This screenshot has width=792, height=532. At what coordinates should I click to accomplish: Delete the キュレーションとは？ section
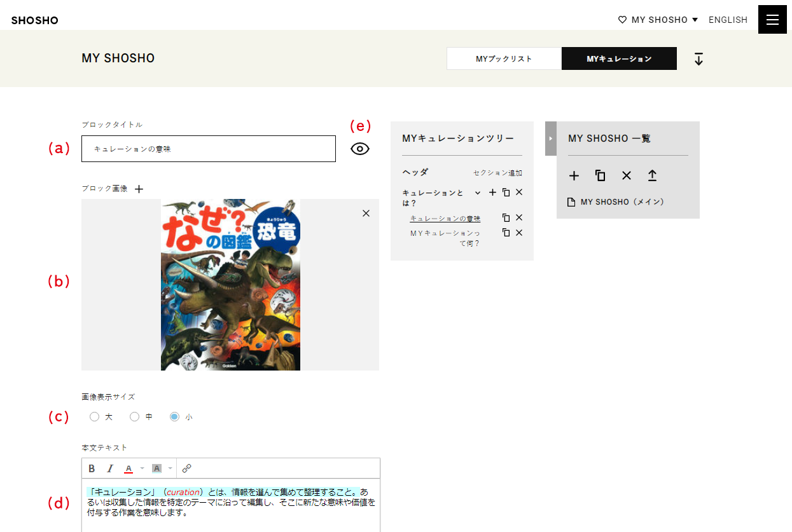click(519, 192)
